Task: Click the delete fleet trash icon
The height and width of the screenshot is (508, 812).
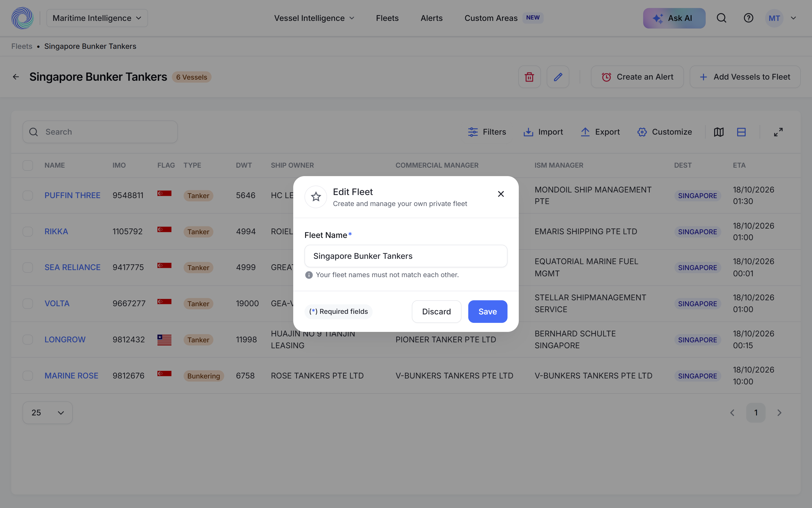Action: (529, 77)
